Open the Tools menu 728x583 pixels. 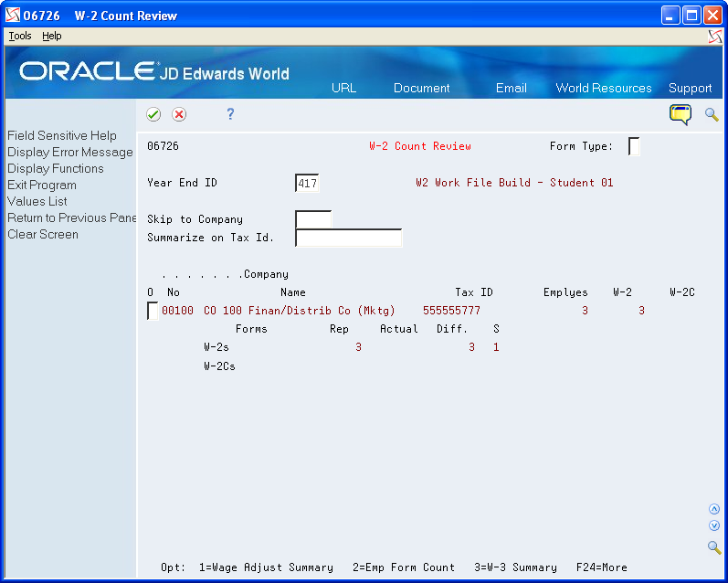pos(20,36)
